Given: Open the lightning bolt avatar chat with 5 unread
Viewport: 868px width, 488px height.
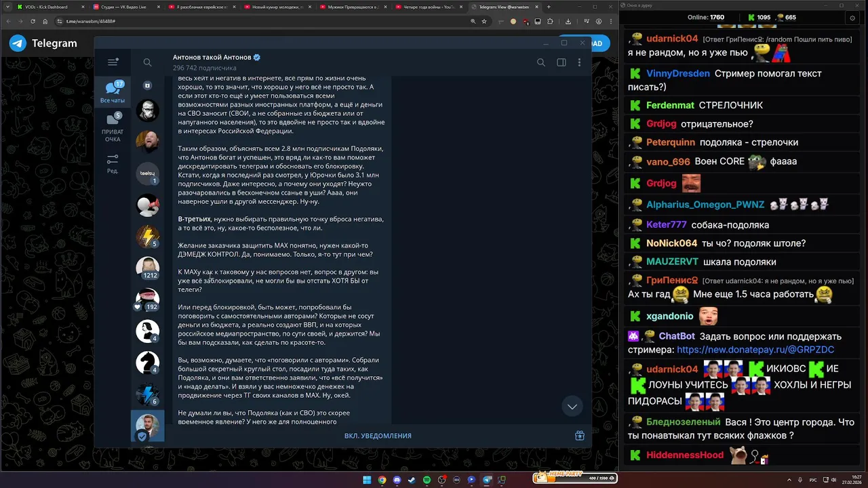Looking at the screenshot, I should [x=147, y=237].
